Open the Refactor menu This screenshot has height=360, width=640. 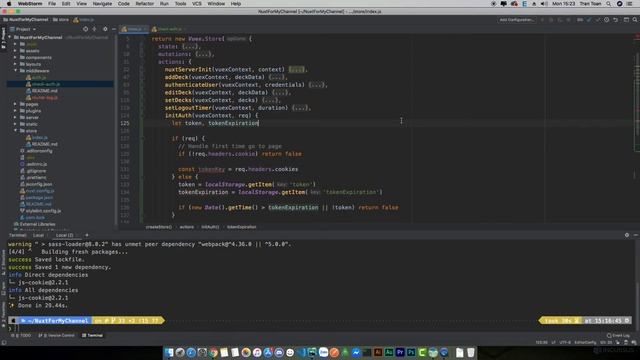[144, 4]
